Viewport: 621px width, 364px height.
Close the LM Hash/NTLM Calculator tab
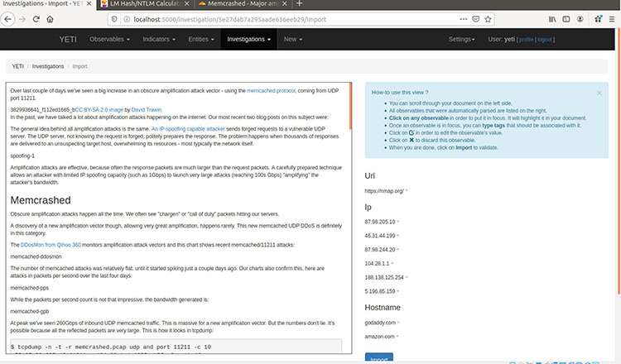point(186,3)
